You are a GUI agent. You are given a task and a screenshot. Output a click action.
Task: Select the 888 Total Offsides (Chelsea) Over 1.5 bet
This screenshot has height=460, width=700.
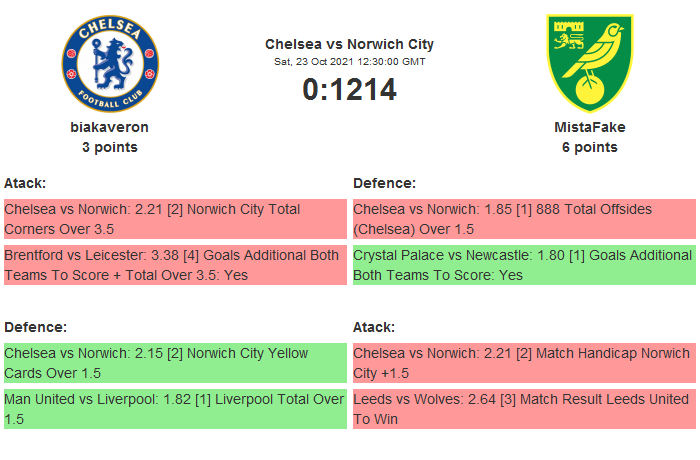(523, 219)
